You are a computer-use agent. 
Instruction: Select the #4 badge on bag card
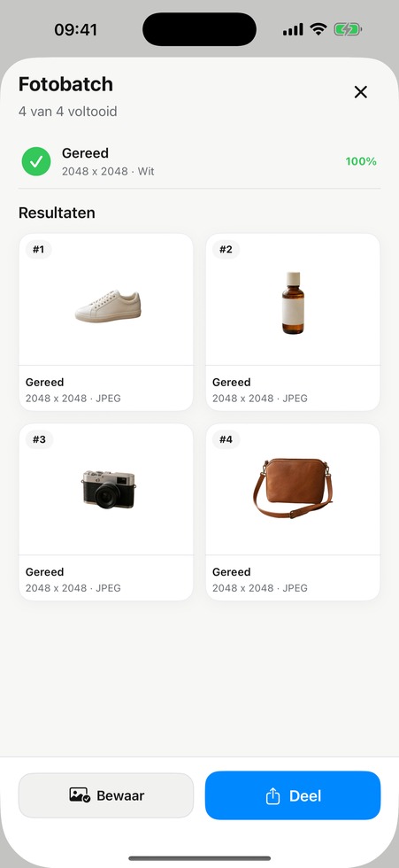226,439
